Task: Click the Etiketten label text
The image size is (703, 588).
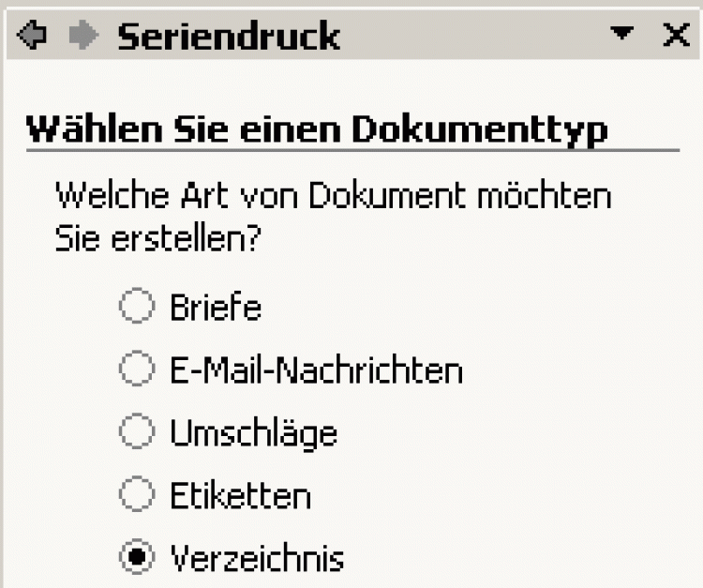Action: [240, 496]
